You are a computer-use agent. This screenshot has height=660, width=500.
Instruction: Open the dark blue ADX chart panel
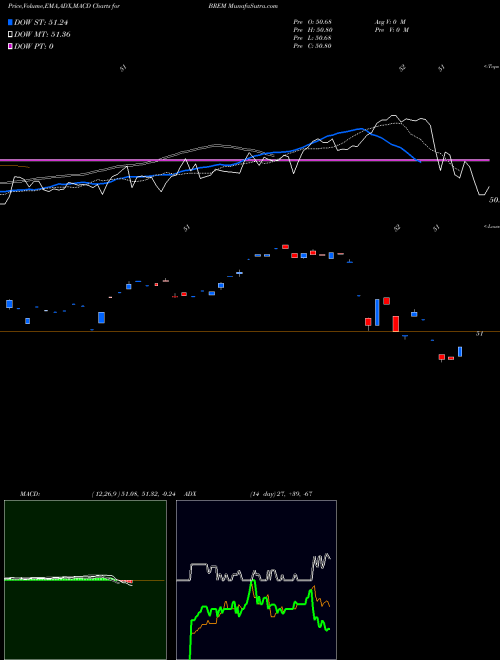point(256,580)
